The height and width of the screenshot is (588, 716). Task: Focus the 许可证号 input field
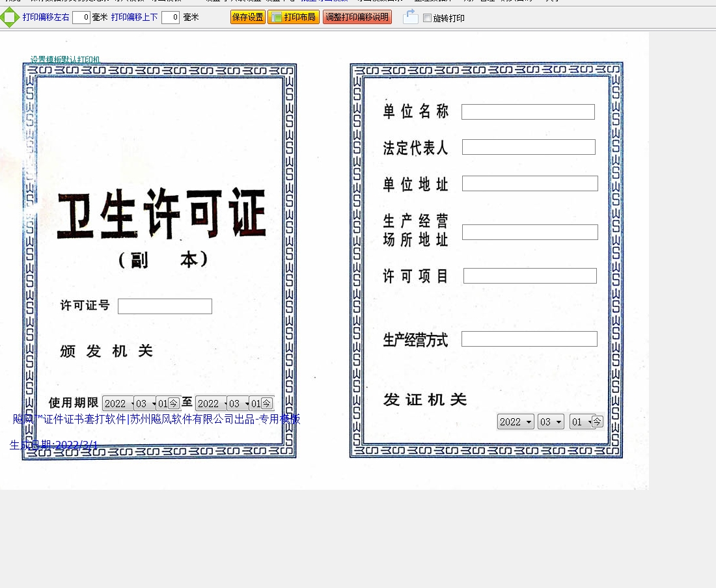(165, 306)
